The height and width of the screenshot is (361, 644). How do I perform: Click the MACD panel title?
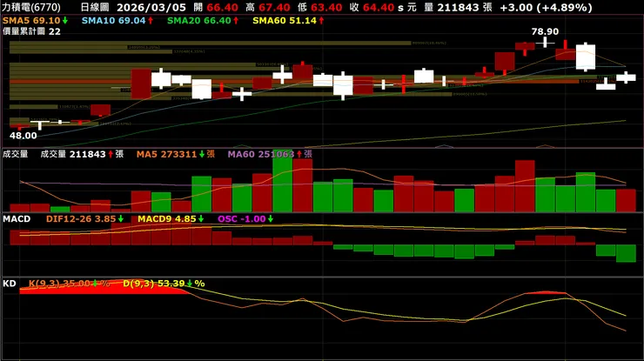[x=17, y=219]
